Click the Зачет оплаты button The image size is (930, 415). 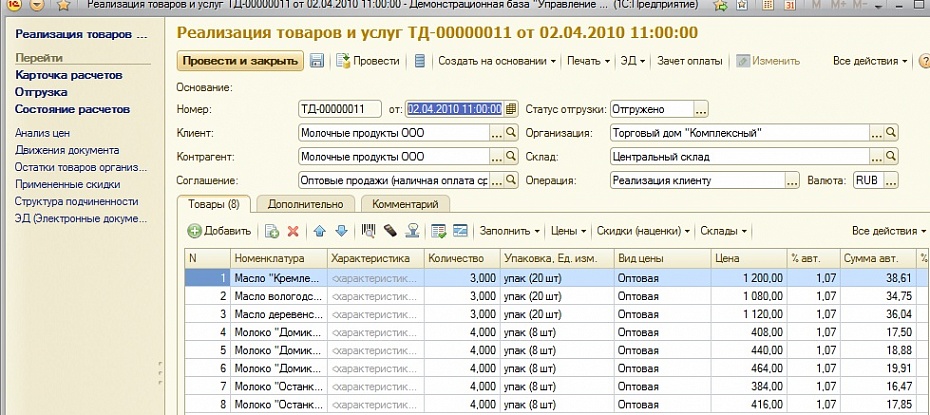pos(689,61)
